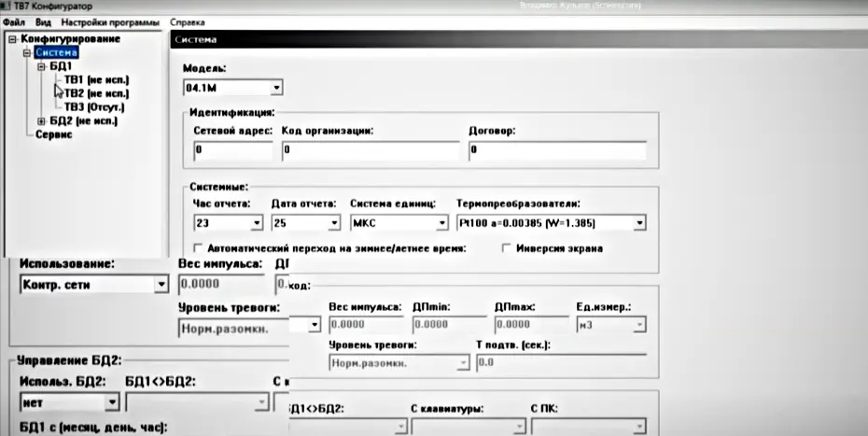Click the Сетевой адрес input field
This screenshot has width=868, height=436.
(233, 150)
